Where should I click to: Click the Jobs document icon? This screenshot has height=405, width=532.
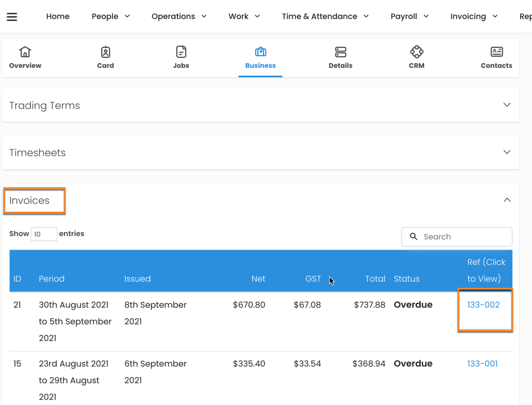click(x=181, y=52)
